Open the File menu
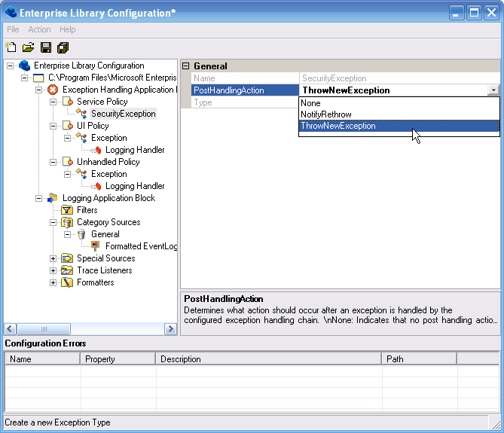The height and width of the screenshot is (433, 504). pyautogui.click(x=13, y=29)
